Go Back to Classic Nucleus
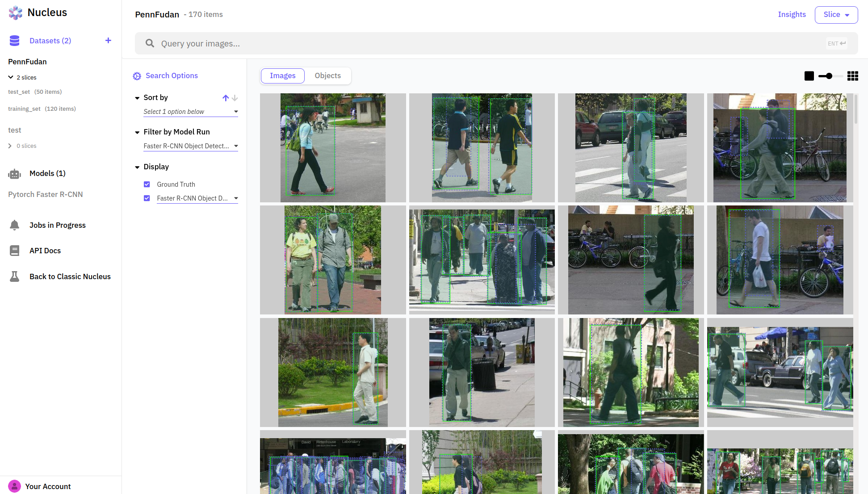Image resolution: width=868 pixels, height=494 pixels. click(70, 276)
